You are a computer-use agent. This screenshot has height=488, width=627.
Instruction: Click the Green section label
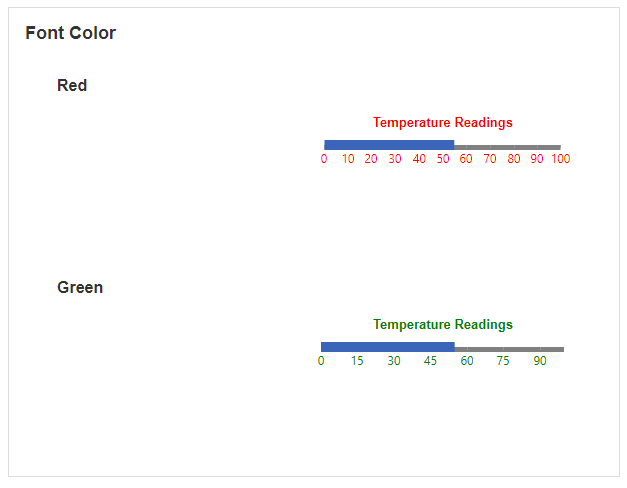(x=80, y=288)
